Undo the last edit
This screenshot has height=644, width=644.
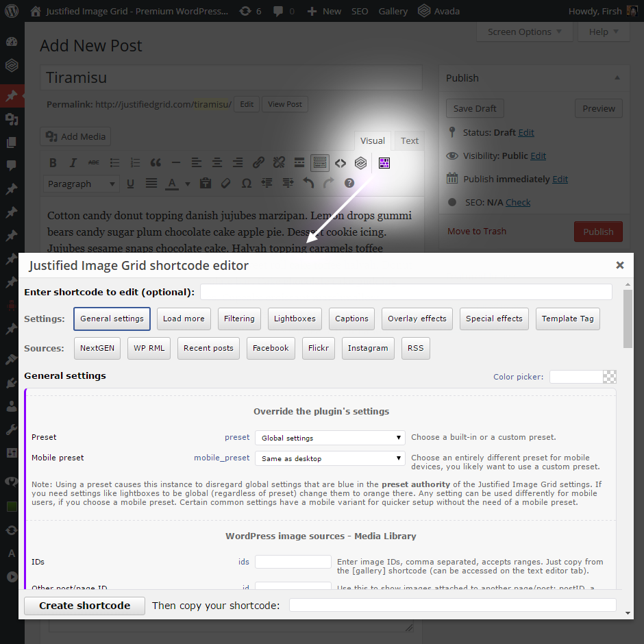pyautogui.click(x=308, y=184)
